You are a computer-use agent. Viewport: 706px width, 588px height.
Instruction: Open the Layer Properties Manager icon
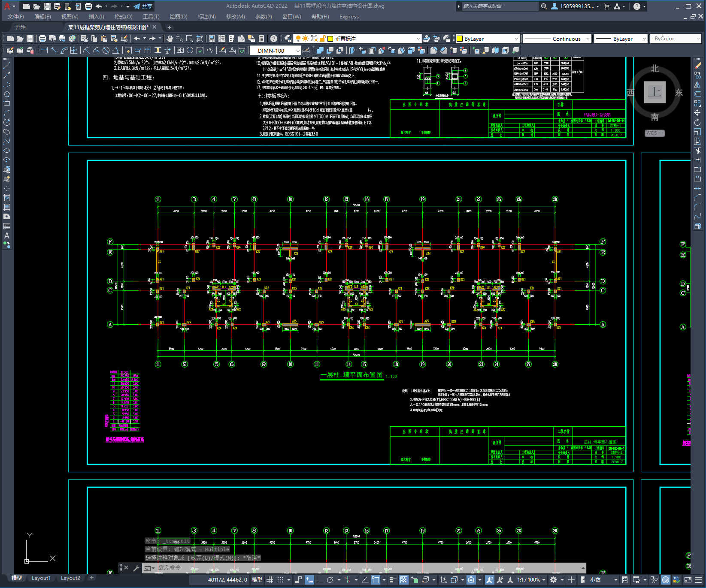[288, 39]
